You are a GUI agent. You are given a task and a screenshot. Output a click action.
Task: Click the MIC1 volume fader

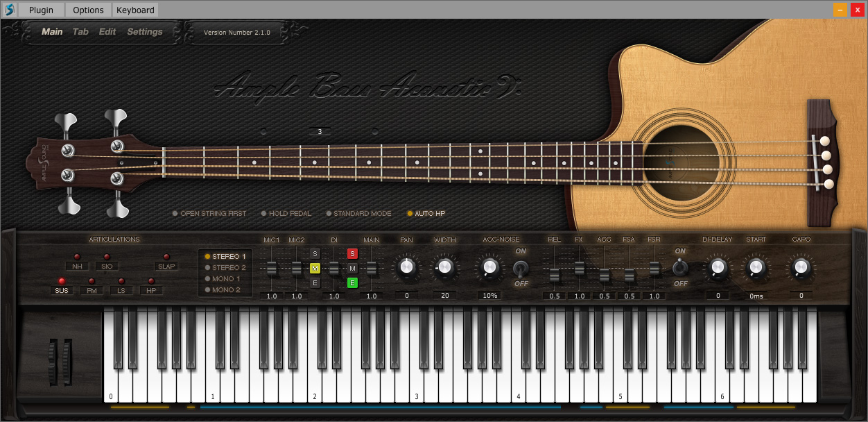click(272, 268)
